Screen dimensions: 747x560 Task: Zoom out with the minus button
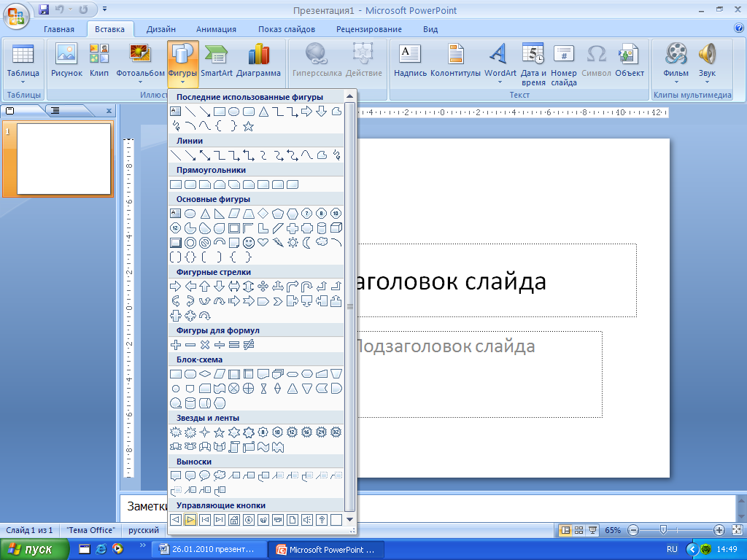click(633, 530)
